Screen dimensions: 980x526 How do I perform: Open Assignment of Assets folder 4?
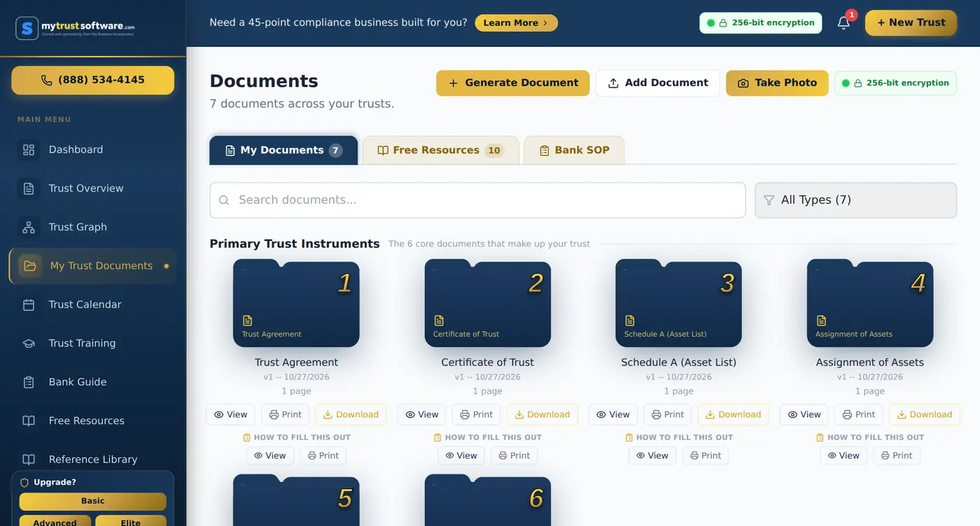coord(870,303)
